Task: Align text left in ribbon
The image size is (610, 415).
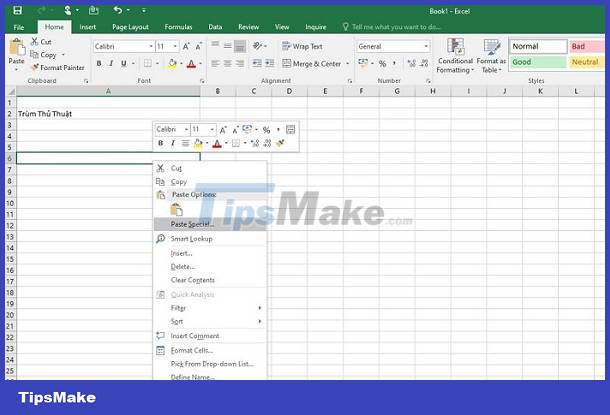Action: [215, 63]
